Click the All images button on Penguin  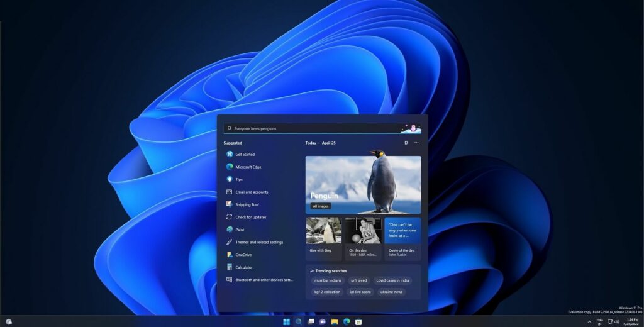321,206
